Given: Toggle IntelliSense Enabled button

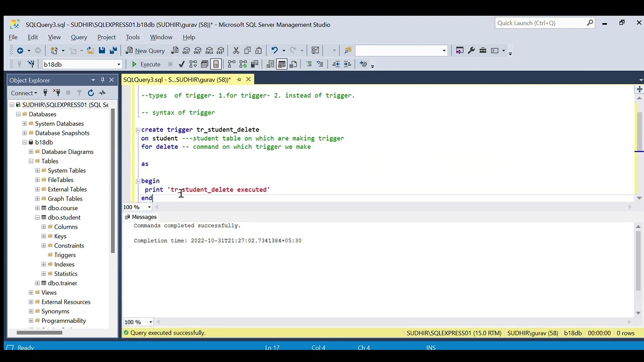Looking at the screenshot, I should [216, 64].
